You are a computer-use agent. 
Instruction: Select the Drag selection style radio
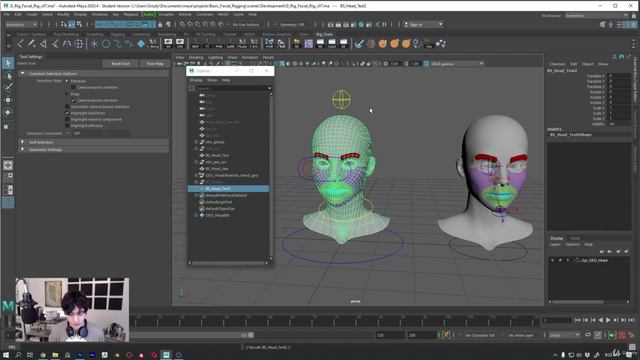coord(67,94)
